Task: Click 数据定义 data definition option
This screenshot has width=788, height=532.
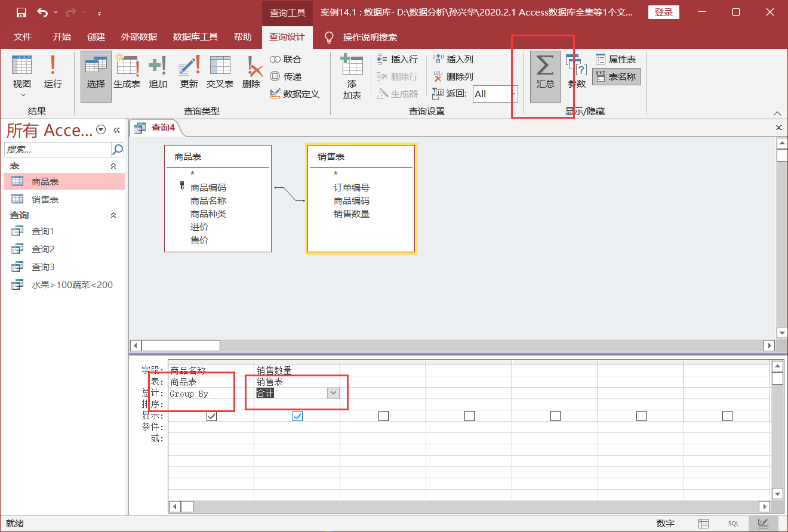Action: pos(294,94)
